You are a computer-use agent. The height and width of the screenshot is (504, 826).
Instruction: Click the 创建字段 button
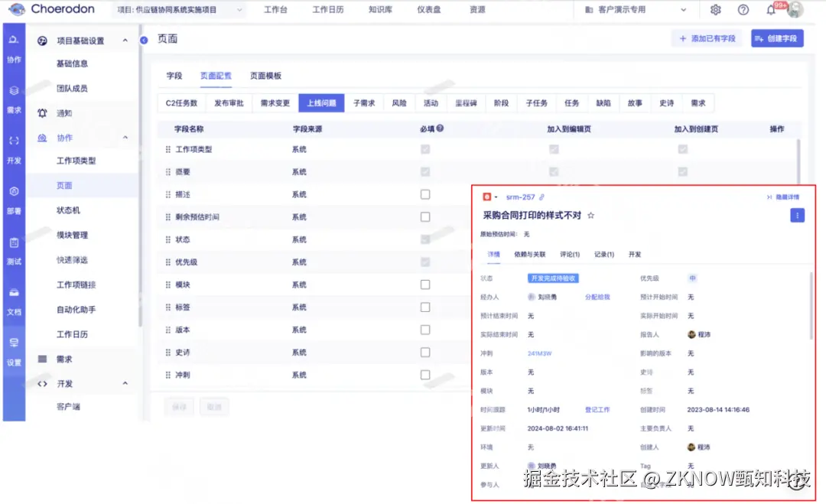coord(777,37)
